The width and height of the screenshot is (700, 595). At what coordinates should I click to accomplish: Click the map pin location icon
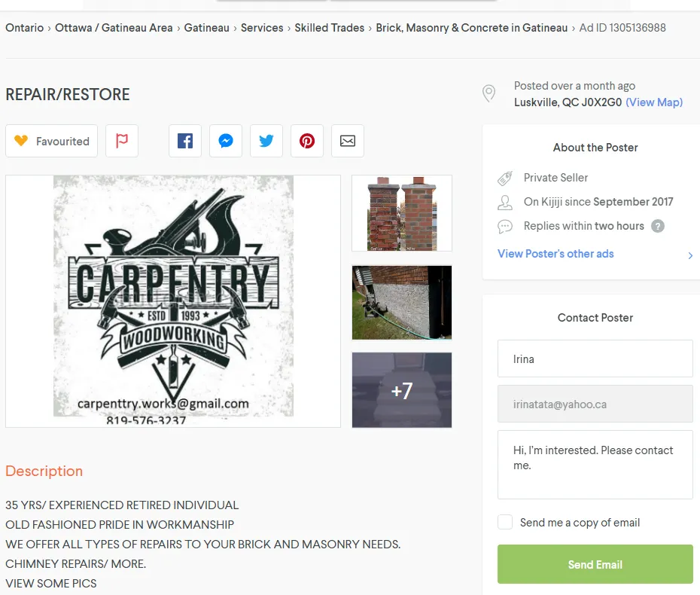tap(488, 93)
